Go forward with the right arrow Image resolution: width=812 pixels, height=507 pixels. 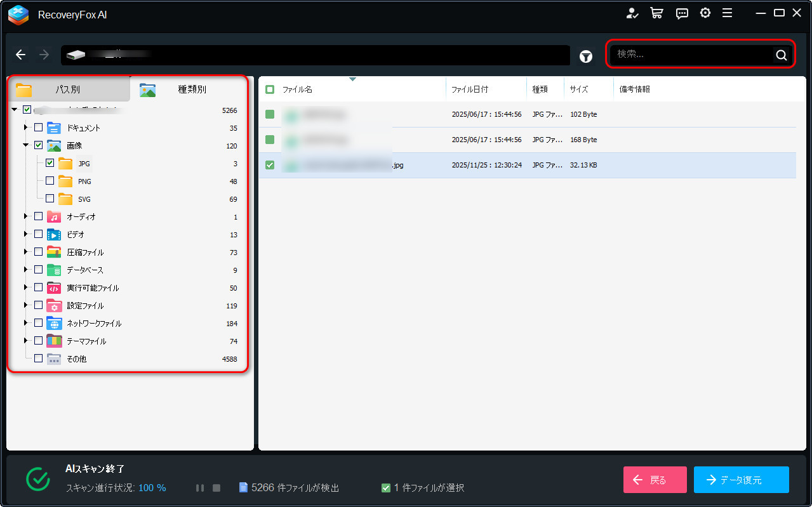44,55
